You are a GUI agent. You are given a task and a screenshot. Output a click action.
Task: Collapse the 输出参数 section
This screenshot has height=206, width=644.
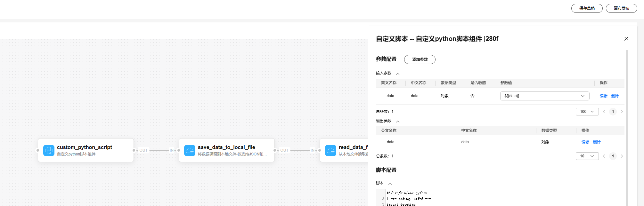[x=398, y=122]
